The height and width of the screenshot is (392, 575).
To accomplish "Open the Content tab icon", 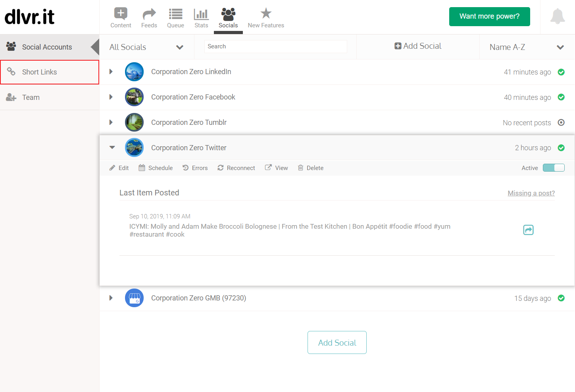I will pyautogui.click(x=121, y=13).
